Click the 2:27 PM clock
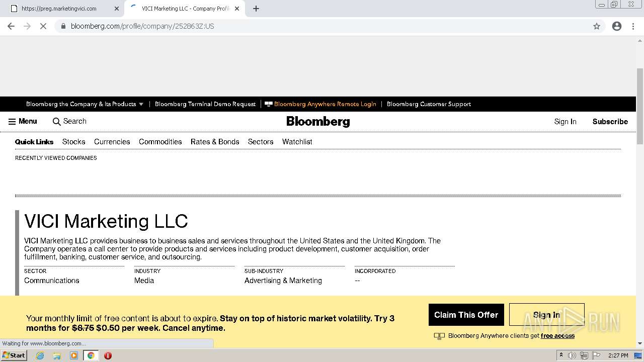The image size is (644, 362). (x=618, y=355)
